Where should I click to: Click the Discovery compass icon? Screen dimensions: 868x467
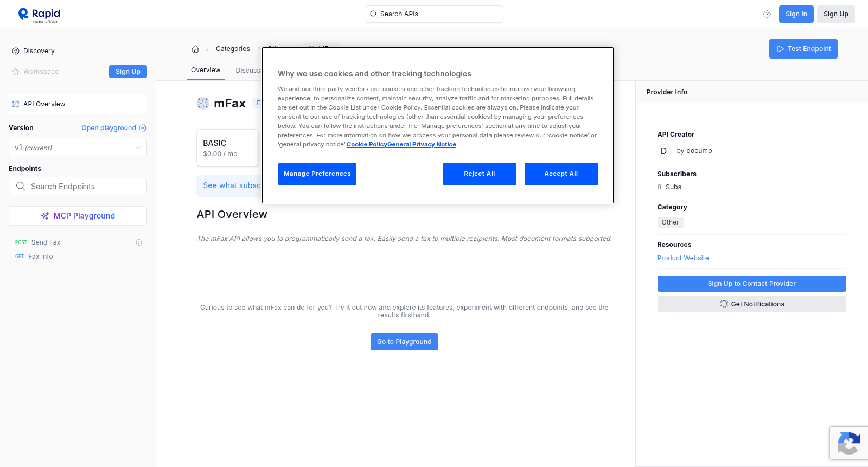(16, 51)
